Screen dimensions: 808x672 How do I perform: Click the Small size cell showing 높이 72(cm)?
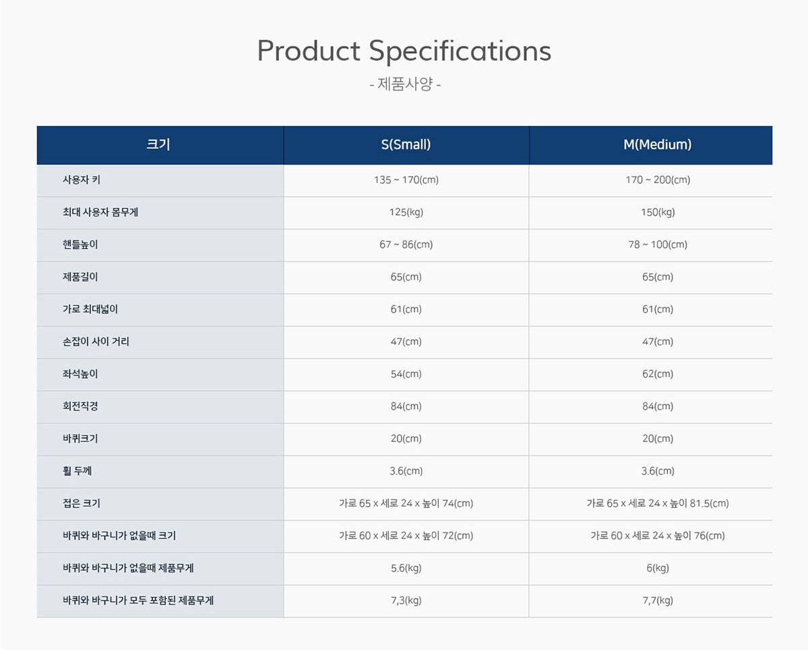(x=406, y=536)
